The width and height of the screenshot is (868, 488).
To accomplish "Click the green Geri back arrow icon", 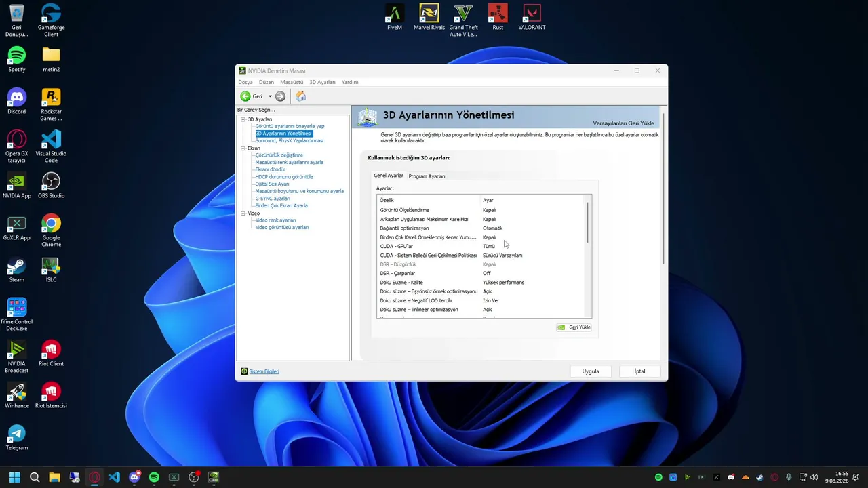I will pyautogui.click(x=245, y=96).
